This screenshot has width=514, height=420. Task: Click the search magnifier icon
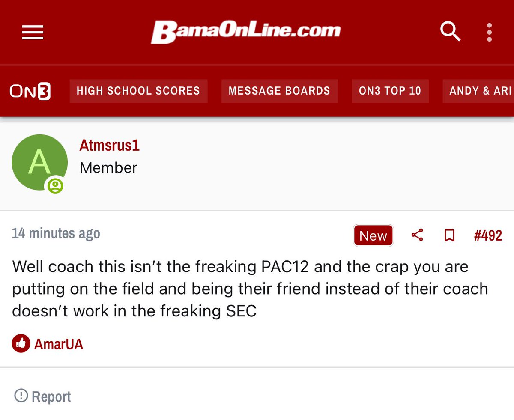(451, 32)
